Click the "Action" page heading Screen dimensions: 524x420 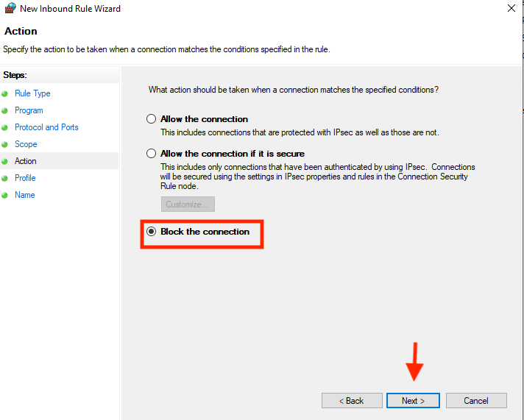21,31
